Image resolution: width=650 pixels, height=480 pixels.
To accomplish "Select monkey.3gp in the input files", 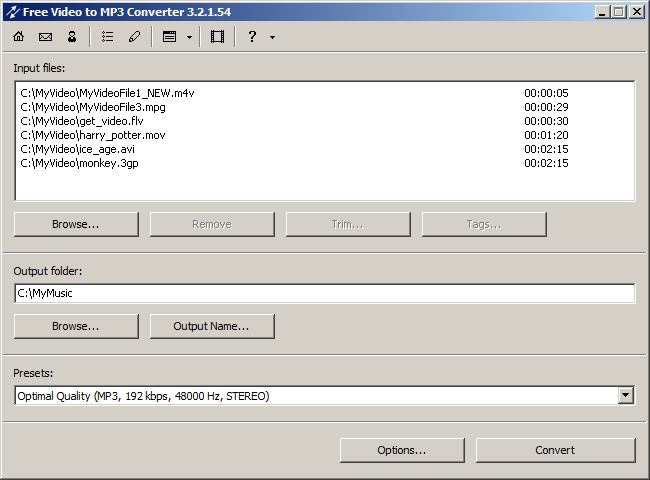I will 79,163.
